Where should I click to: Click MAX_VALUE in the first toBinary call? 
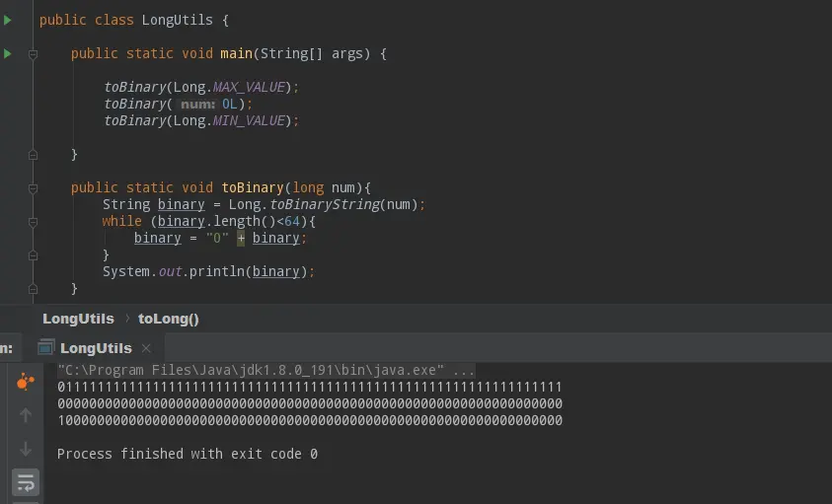click(249, 87)
